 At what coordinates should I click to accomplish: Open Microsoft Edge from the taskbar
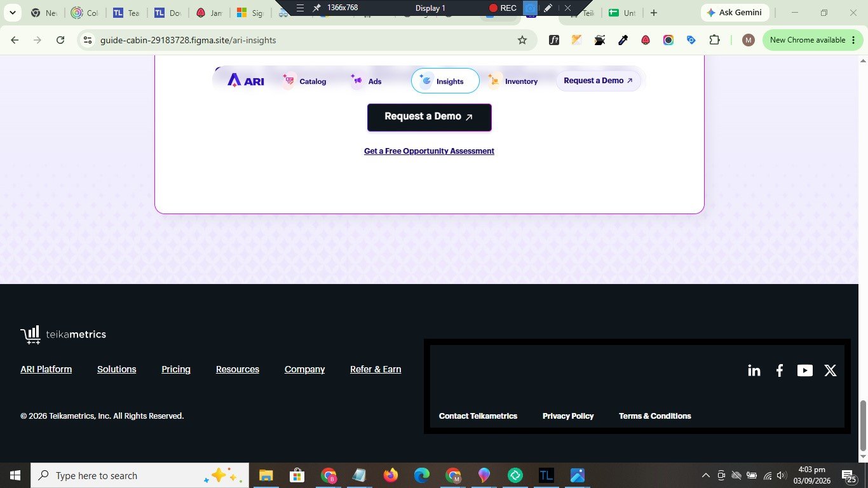pyautogui.click(x=421, y=475)
